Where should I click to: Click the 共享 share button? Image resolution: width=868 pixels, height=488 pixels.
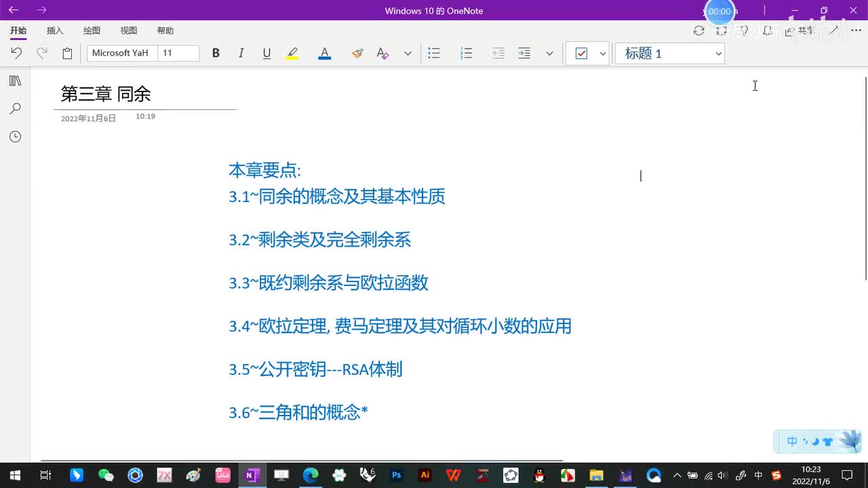click(x=800, y=30)
